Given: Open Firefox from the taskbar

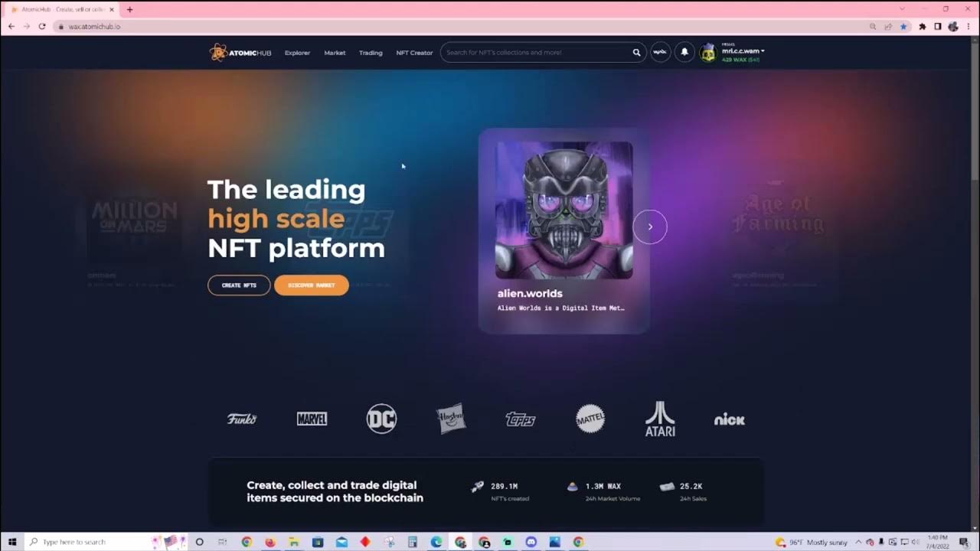Looking at the screenshot, I should tap(270, 542).
